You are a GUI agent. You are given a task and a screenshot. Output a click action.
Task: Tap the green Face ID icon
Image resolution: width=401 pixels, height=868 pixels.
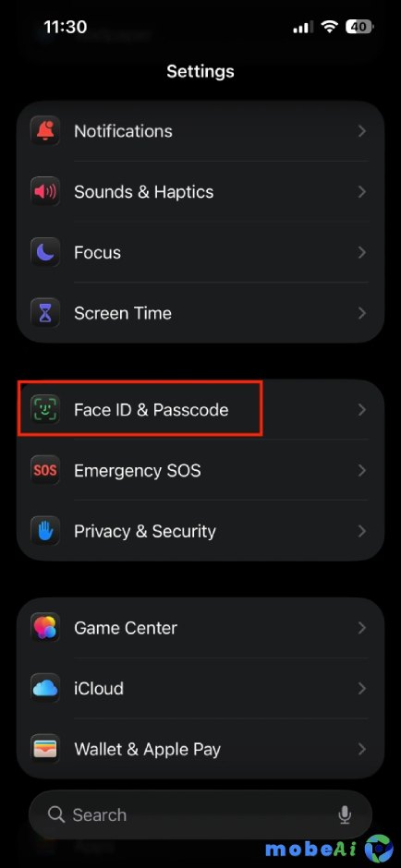[45, 410]
